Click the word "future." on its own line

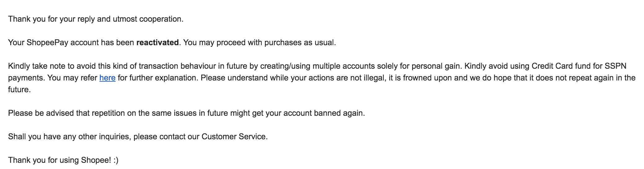(x=20, y=89)
